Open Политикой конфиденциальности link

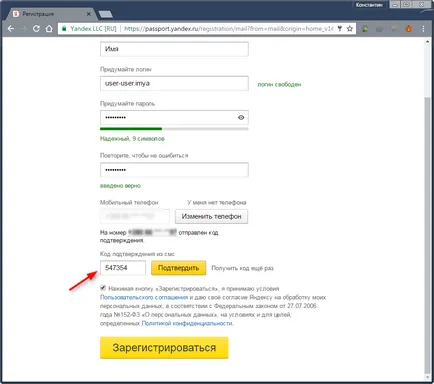click(187, 323)
